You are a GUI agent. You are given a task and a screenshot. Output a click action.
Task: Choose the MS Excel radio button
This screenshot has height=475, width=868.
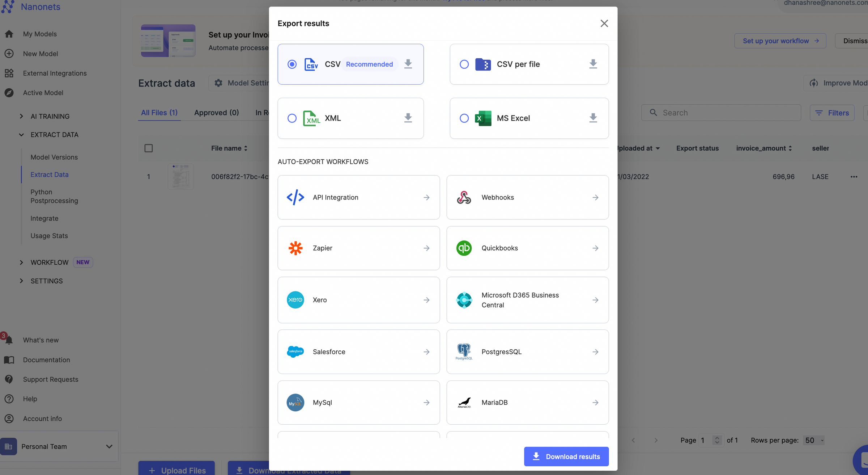tap(464, 118)
